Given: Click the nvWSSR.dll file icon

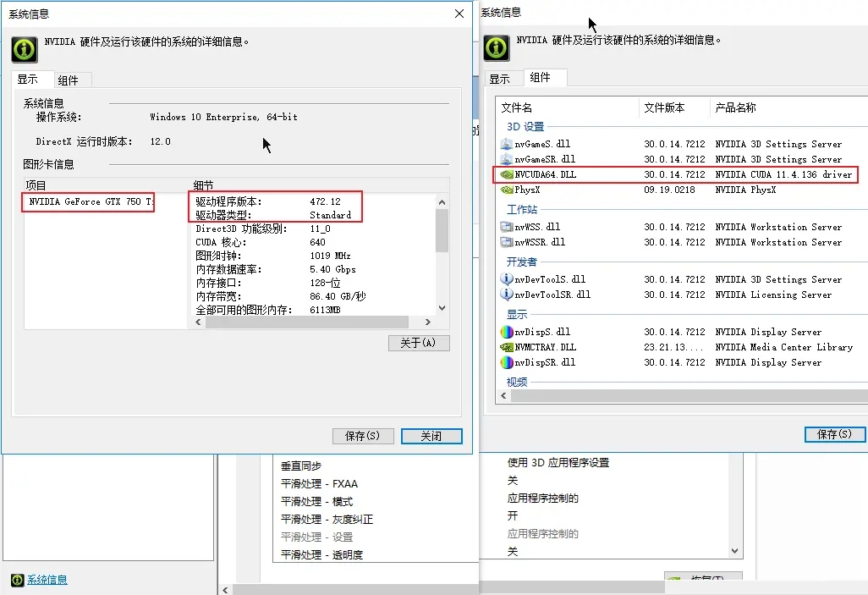Looking at the screenshot, I should pyautogui.click(x=506, y=242).
